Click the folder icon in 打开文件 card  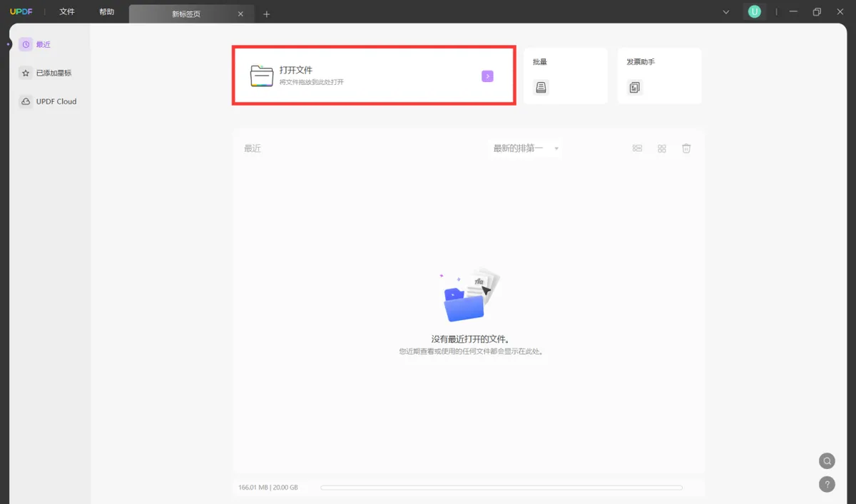[x=262, y=76]
